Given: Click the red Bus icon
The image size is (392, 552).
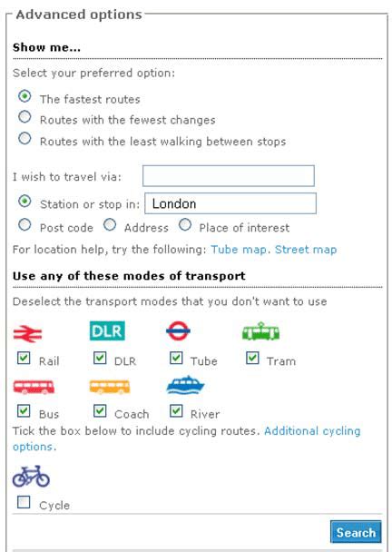Looking at the screenshot, I should pyautogui.click(x=34, y=386).
